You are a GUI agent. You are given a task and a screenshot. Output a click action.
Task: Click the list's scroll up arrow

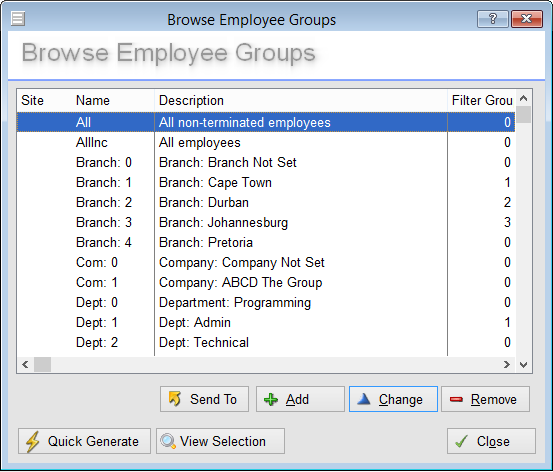click(x=524, y=98)
